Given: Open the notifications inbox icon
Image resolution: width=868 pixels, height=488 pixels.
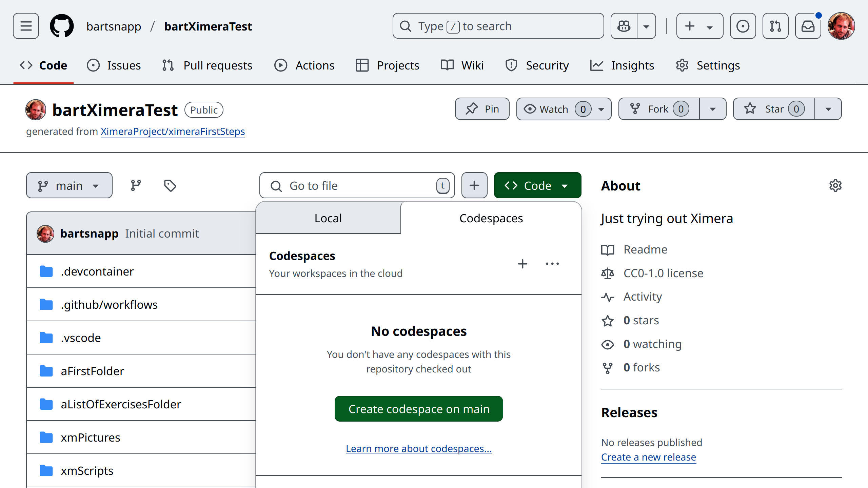Looking at the screenshot, I should point(808,26).
